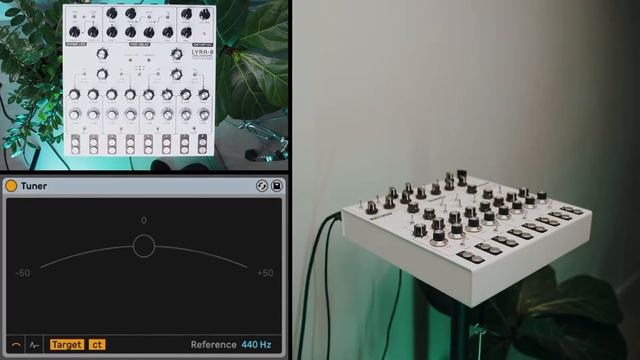Image resolution: width=640 pixels, height=360 pixels.
Task: Click the 0 cents marker label
Action: 144,220
